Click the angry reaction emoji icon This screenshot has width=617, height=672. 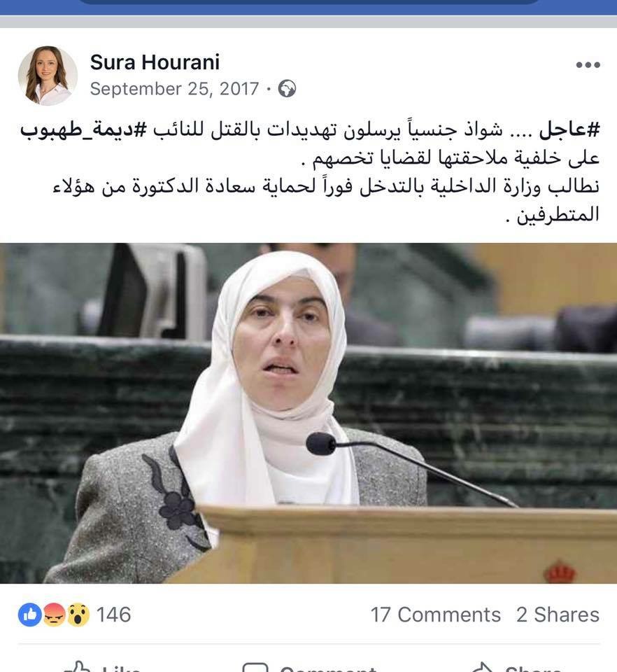[54, 615]
